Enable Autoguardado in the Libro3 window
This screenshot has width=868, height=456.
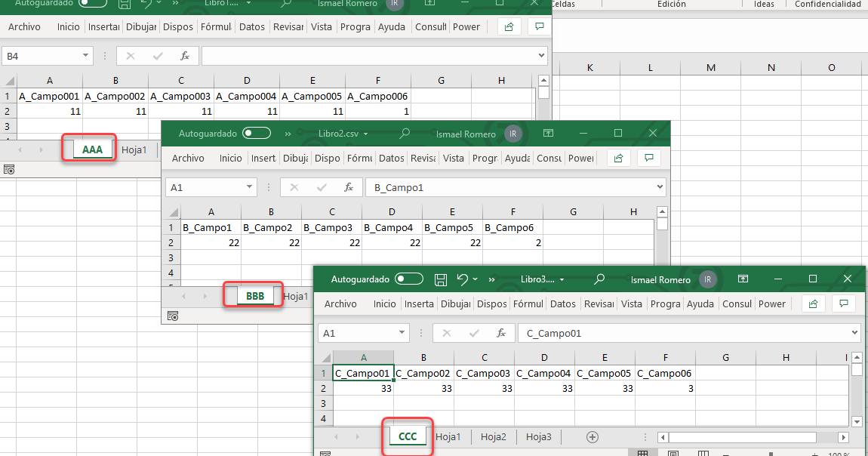pos(408,279)
